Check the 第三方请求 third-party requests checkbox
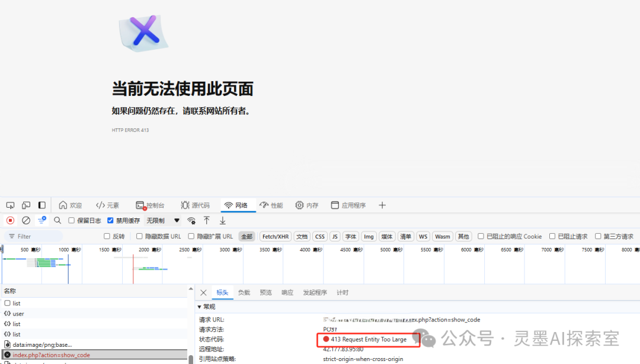The image size is (640, 364). [x=598, y=236]
